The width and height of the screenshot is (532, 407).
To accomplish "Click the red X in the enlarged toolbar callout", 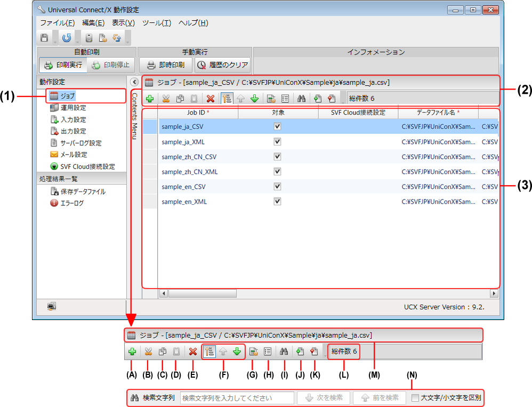I will tap(193, 352).
